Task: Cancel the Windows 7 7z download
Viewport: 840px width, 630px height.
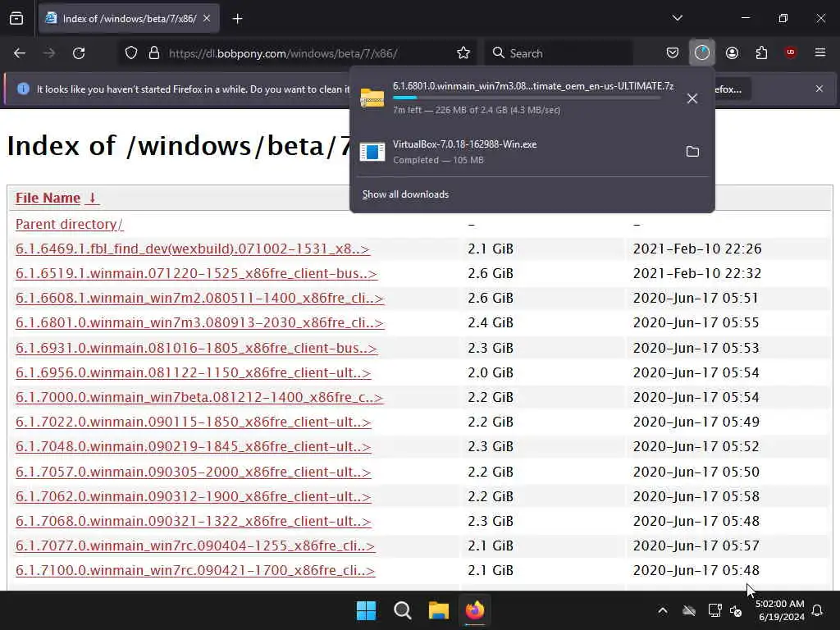Action: point(692,98)
